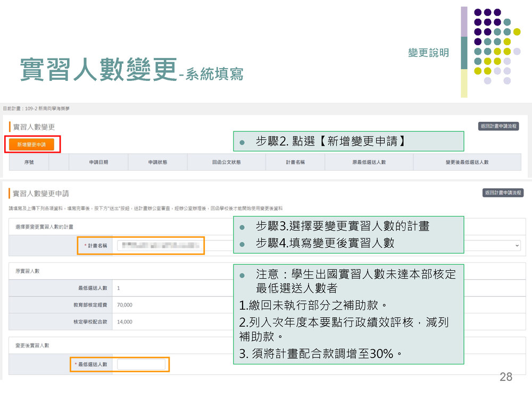Click the 最低選送人數 input box under 變更後實習人數
The image size is (532, 399).
pyautogui.click(x=141, y=364)
